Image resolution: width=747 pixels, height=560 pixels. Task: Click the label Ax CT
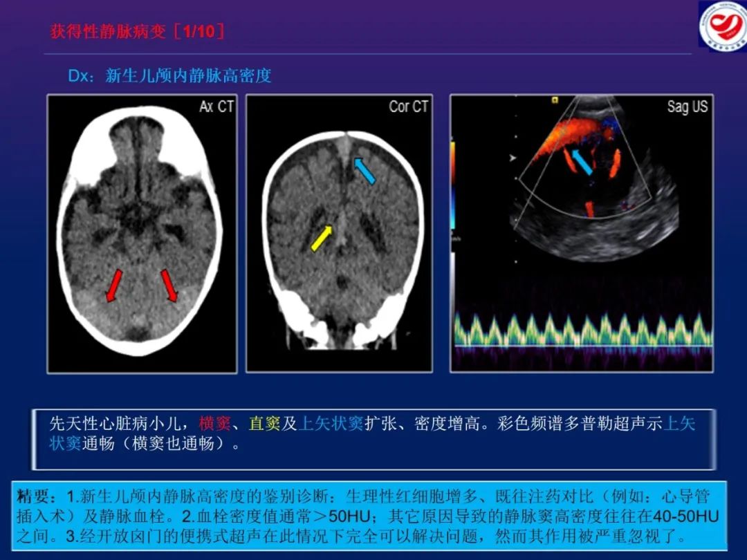pos(216,106)
